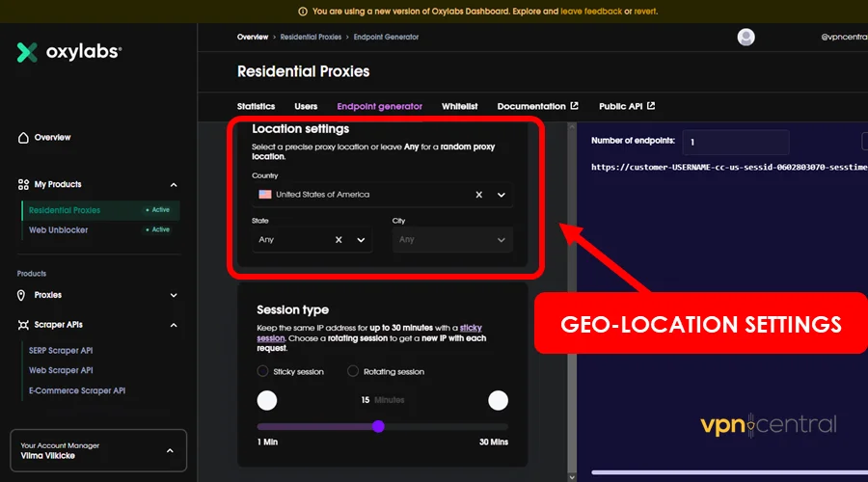This screenshot has height=482, width=868.
Task: Collapse the My Products section
Action: click(x=174, y=185)
